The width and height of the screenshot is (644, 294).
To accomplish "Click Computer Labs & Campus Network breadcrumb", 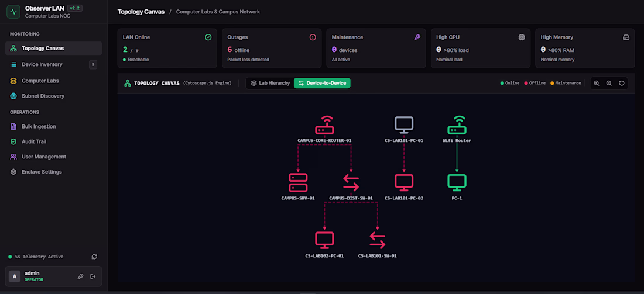I will (x=218, y=12).
